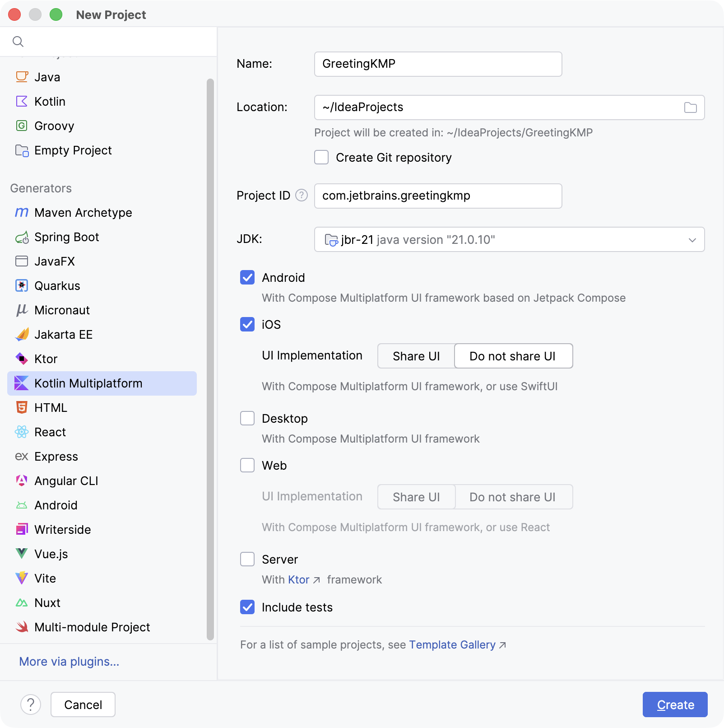This screenshot has width=724, height=728.
Task: Click the Kotlin logo icon
Action: pos(22,101)
